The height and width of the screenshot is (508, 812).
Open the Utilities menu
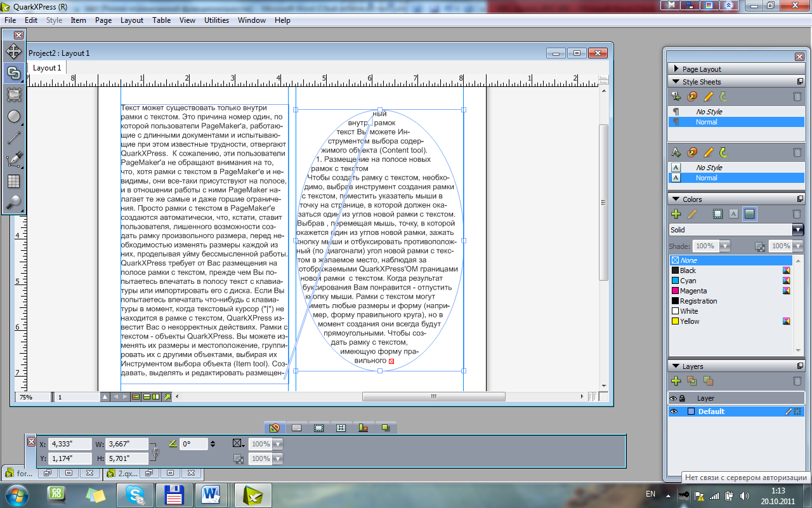(216, 20)
